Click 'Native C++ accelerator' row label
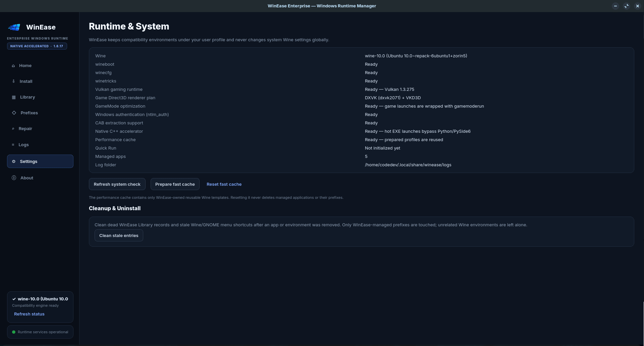This screenshot has width=644, height=346. point(119,131)
